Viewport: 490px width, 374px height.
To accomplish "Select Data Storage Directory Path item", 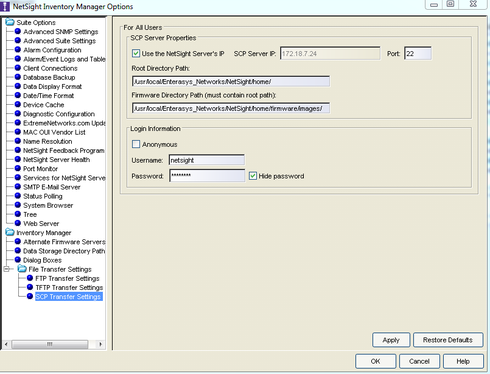I will coord(64,251).
